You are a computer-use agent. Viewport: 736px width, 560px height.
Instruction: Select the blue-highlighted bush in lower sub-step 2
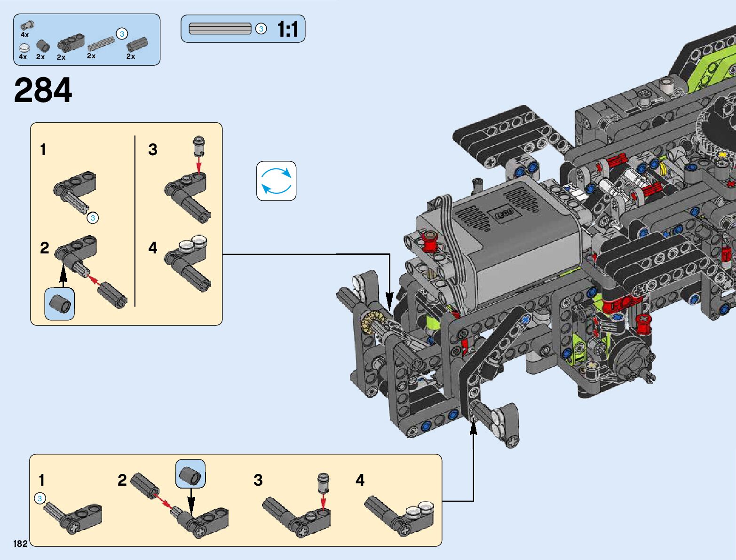pyautogui.click(x=190, y=474)
